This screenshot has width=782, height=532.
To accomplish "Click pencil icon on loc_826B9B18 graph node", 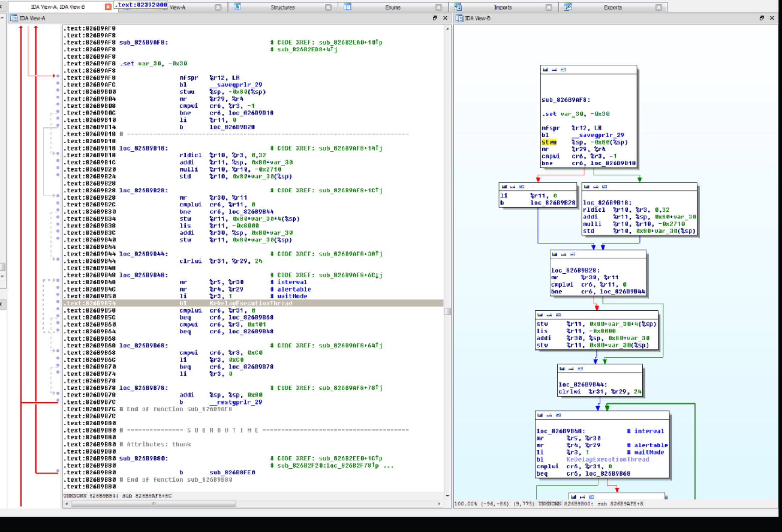I will coord(595,186).
